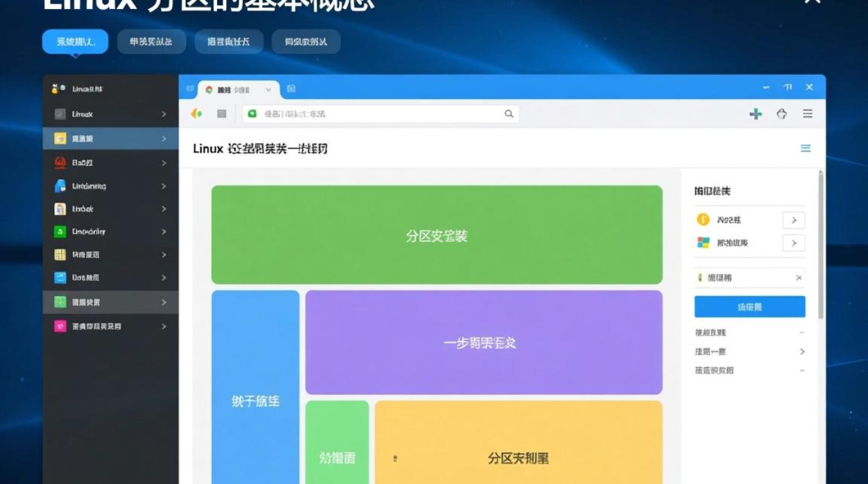This screenshot has width=868, height=484.
Task: Click the yellow coin icon in the right panel
Action: pyautogui.click(x=703, y=219)
